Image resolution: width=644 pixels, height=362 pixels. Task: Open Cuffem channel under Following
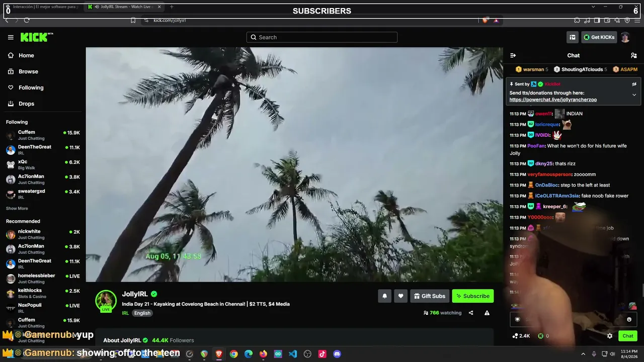pos(43,135)
